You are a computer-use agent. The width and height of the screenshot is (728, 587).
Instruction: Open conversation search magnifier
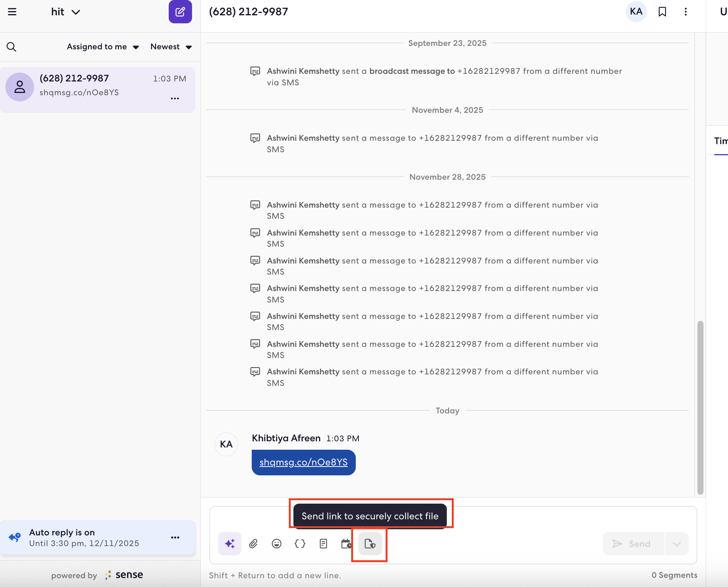coord(11,47)
